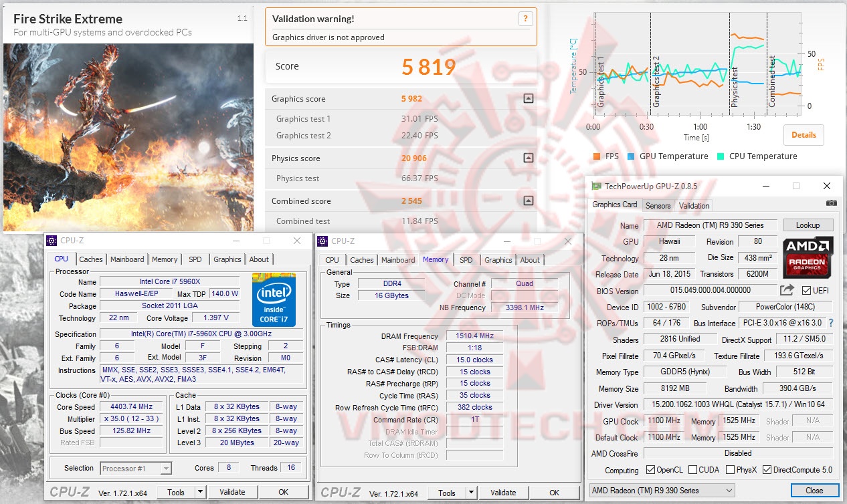Open SPD tab in left CPU-Z window
This screenshot has height=504, width=847.
[x=195, y=259]
